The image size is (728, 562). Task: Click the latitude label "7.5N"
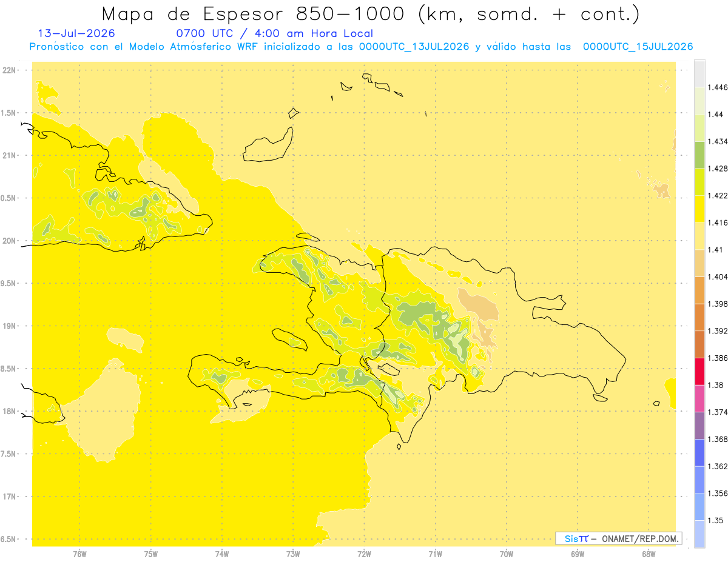(x=8, y=454)
